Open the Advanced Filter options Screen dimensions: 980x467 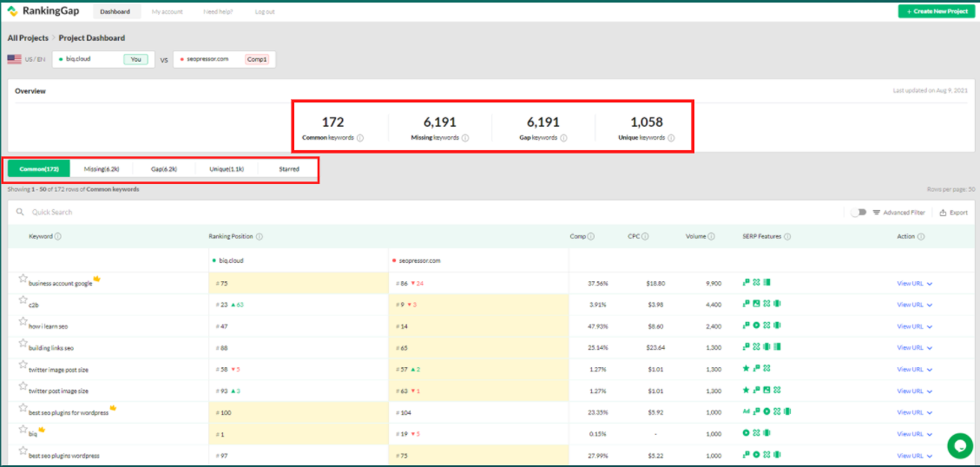tap(898, 213)
